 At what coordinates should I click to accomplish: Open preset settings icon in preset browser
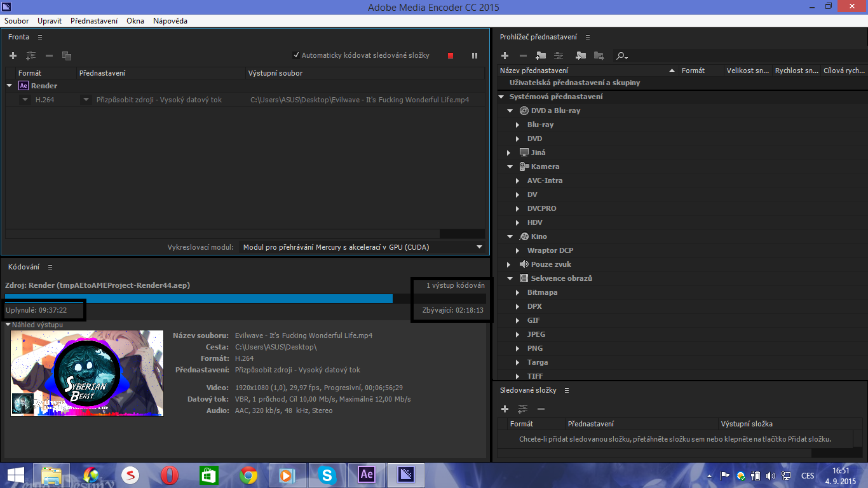click(x=559, y=56)
